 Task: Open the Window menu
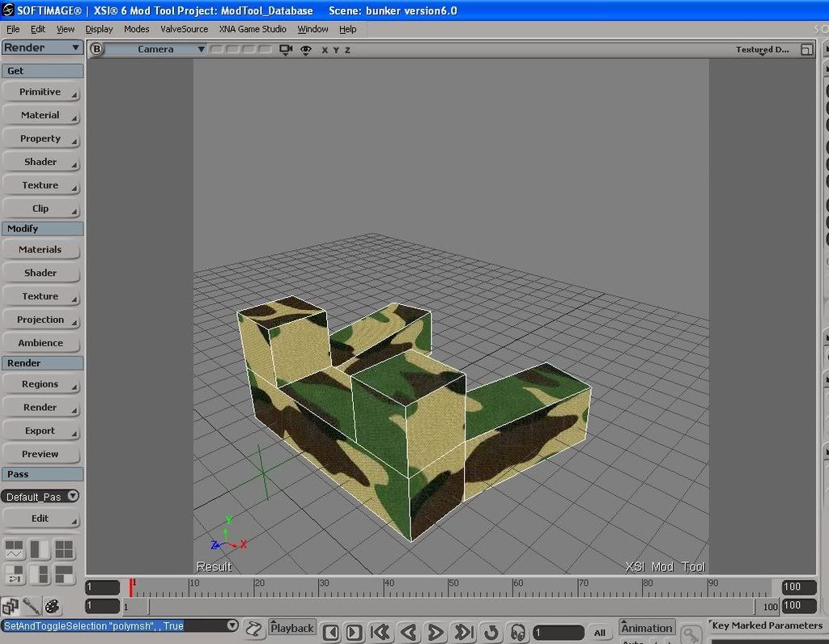click(x=312, y=29)
